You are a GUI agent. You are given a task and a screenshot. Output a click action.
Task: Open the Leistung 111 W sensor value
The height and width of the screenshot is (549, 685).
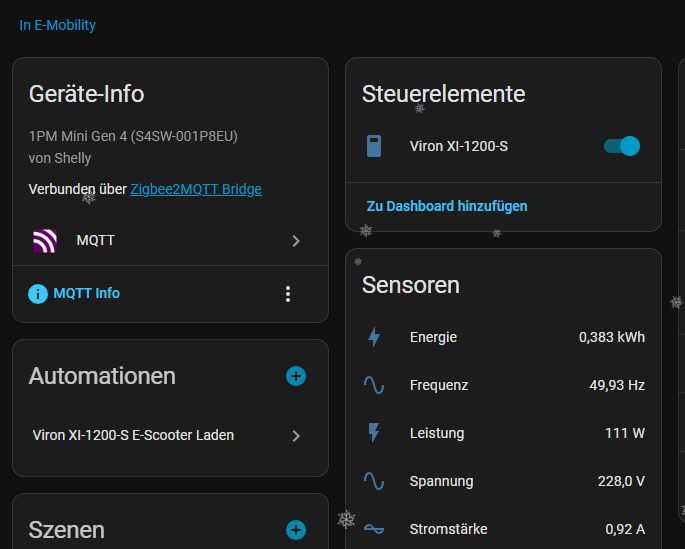tap(625, 433)
